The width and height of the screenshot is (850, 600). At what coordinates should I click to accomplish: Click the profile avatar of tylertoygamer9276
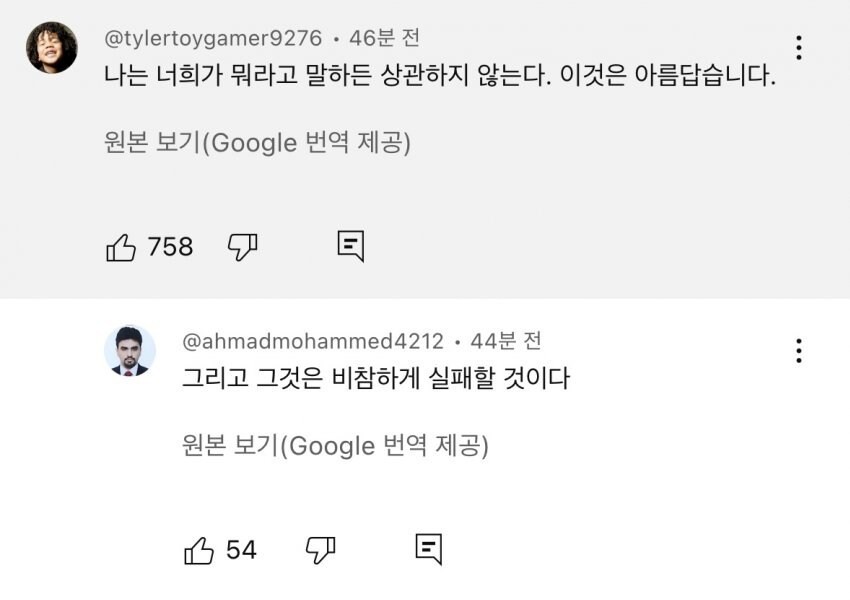coord(52,47)
